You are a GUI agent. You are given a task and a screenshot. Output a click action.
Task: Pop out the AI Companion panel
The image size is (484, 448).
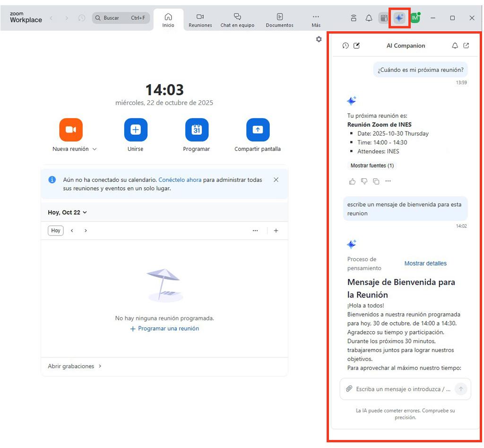tap(466, 46)
